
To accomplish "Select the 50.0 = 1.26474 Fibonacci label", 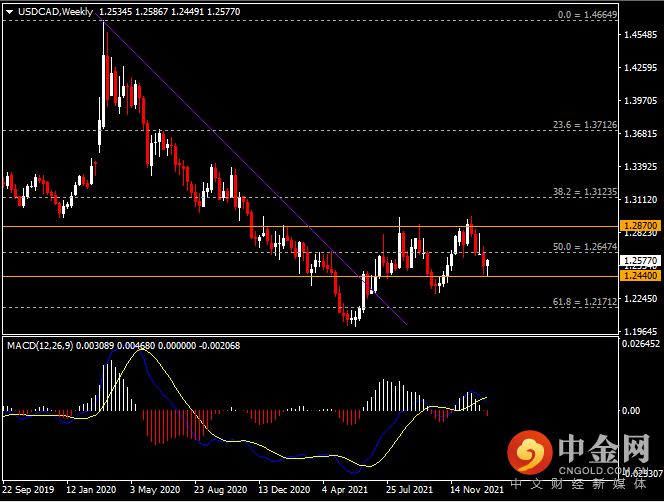I will 585,247.
